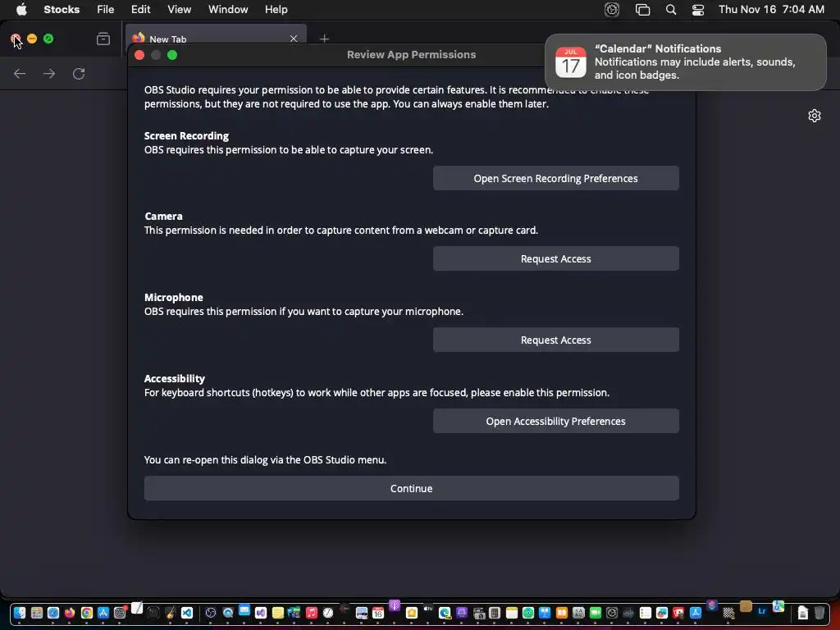This screenshot has width=840, height=630.
Task: Request Access for Camera permission
Action: click(x=555, y=258)
